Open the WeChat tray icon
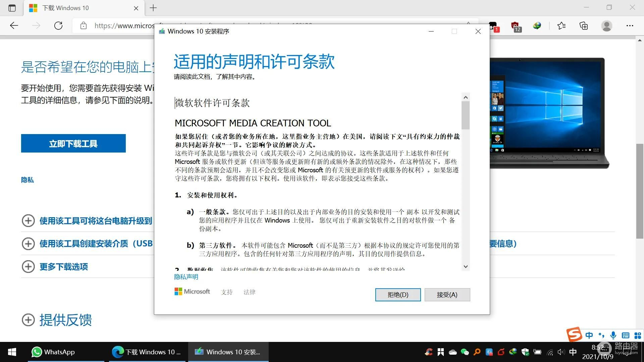The image size is (644, 362). 465,352
